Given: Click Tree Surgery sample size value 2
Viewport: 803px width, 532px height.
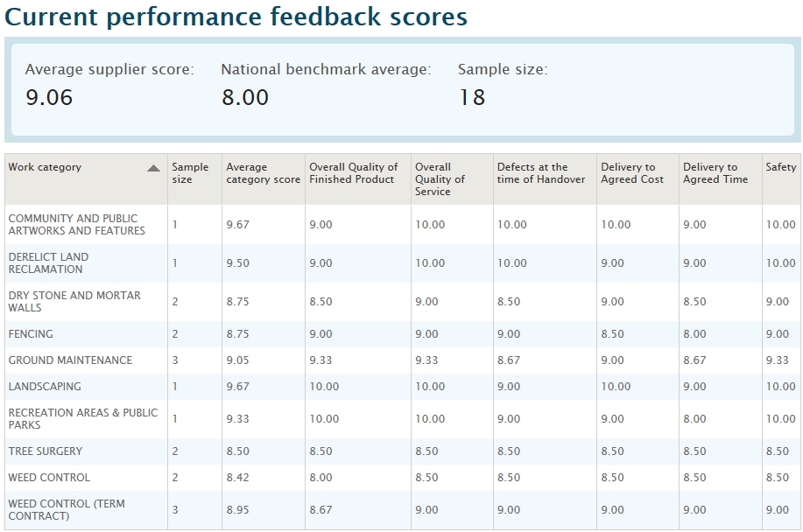Looking at the screenshot, I should (x=175, y=451).
